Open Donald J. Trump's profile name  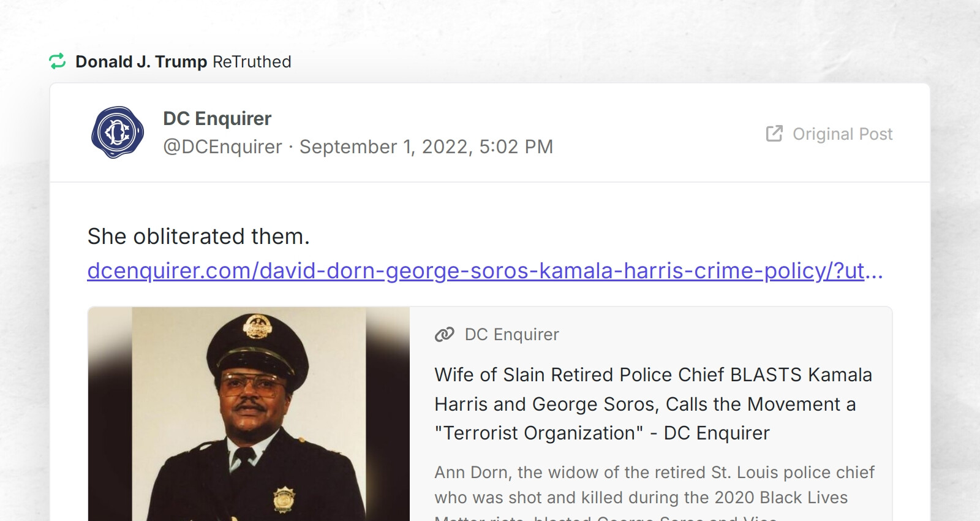coord(141,61)
